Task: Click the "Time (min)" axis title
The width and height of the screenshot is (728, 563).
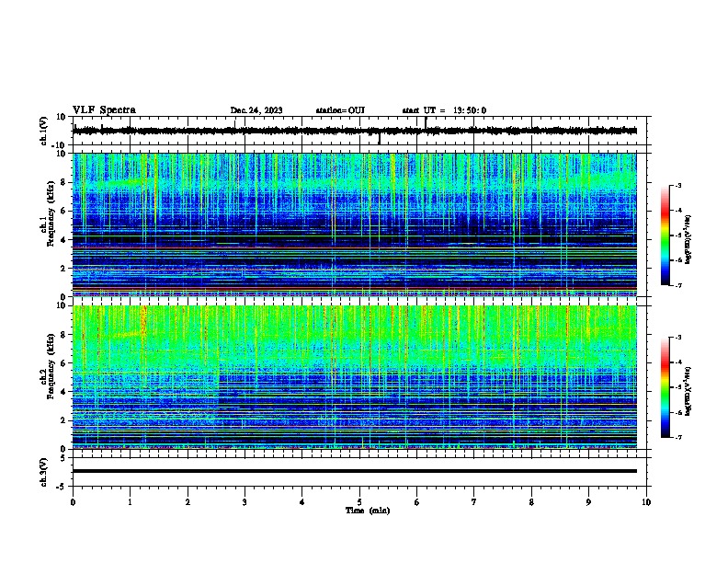Action: click(x=368, y=511)
